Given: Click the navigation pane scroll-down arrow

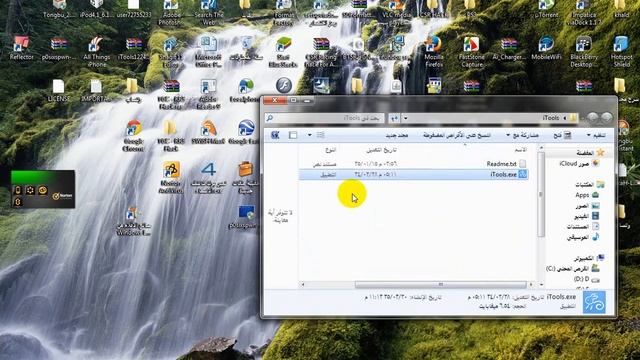Looking at the screenshot, I should coord(541,284).
